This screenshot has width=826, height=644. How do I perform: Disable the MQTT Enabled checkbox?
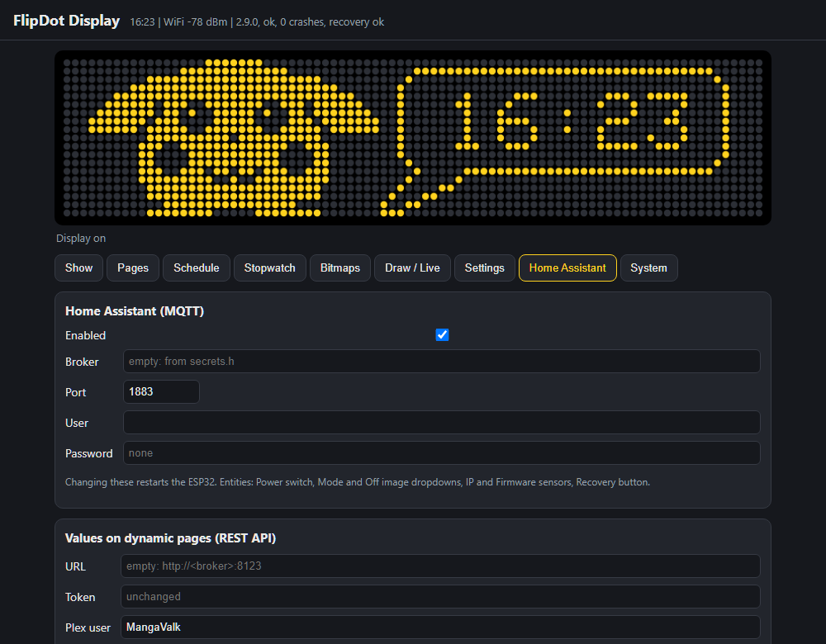442,335
